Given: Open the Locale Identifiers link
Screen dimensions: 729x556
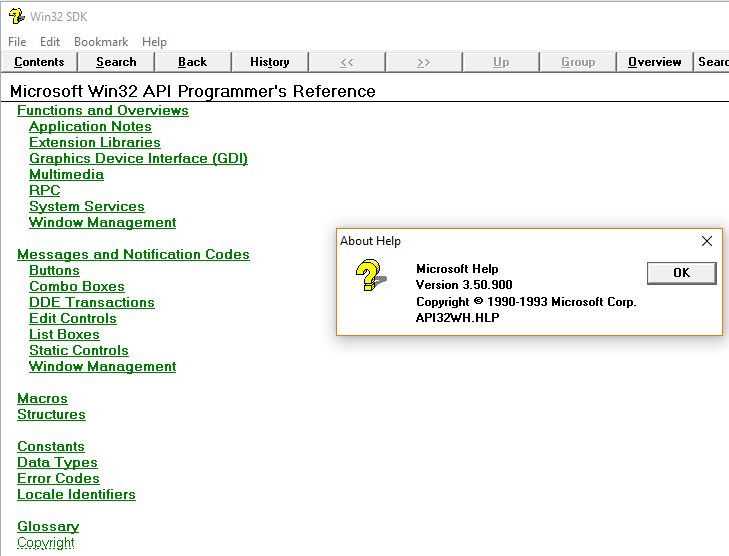Looking at the screenshot, I should tap(76, 494).
